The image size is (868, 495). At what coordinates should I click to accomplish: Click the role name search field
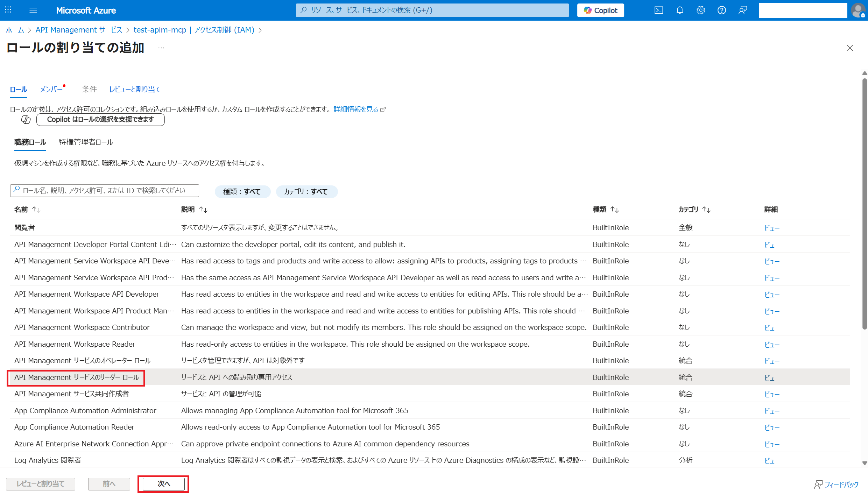tap(105, 191)
